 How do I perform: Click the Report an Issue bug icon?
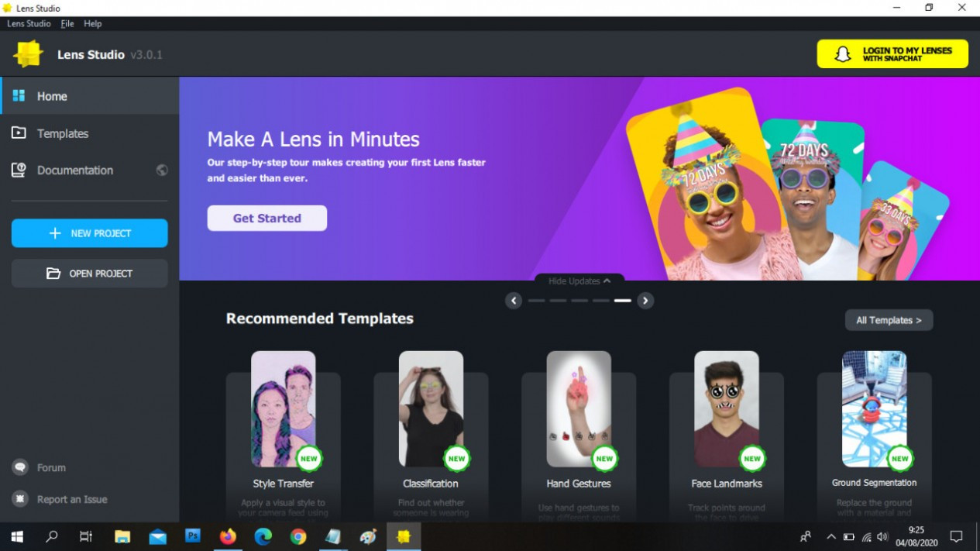coord(20,499)
